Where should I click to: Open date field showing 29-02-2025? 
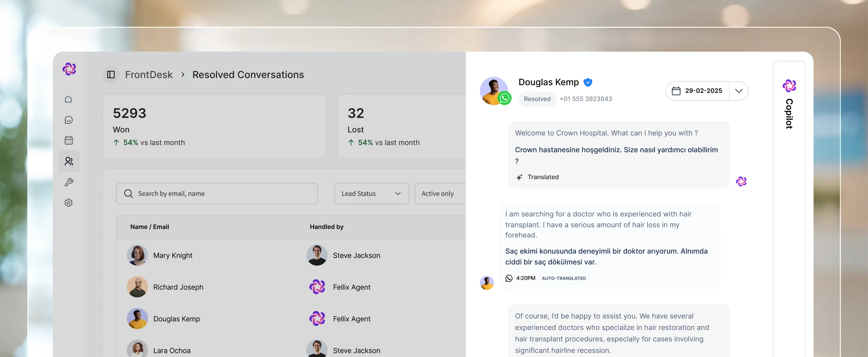(698, 91)
